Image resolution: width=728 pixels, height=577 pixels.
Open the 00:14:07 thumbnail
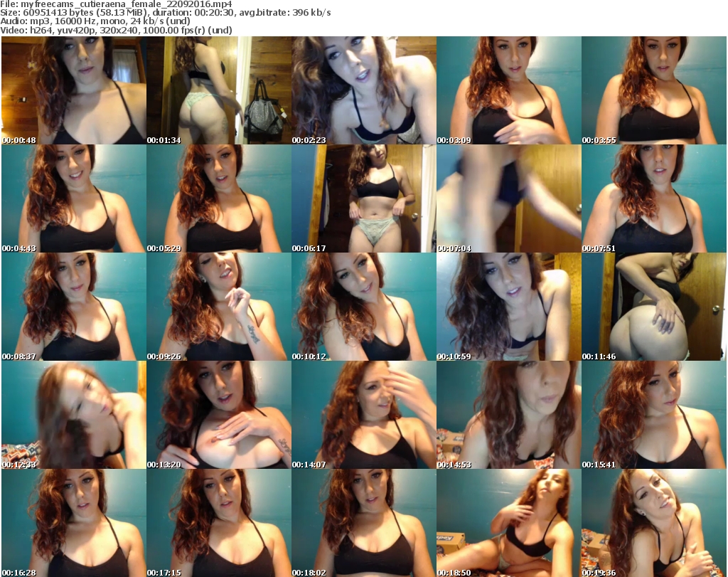pyautogui.click(x=363, y=415)
